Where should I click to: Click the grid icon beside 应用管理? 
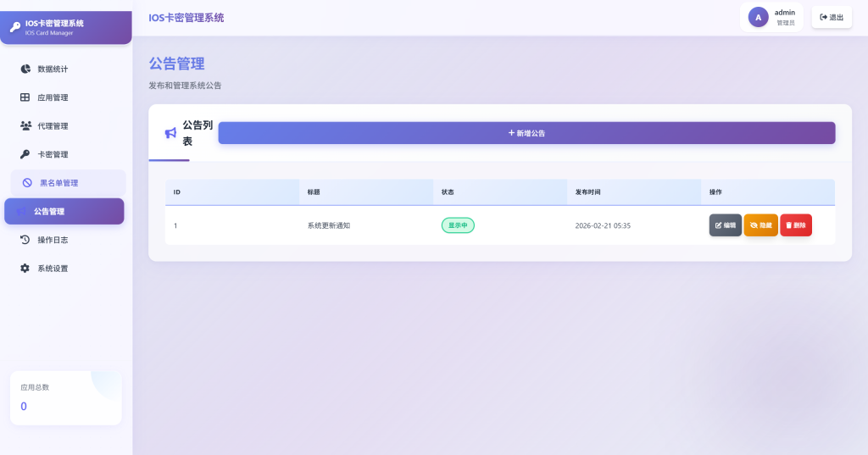25,97
